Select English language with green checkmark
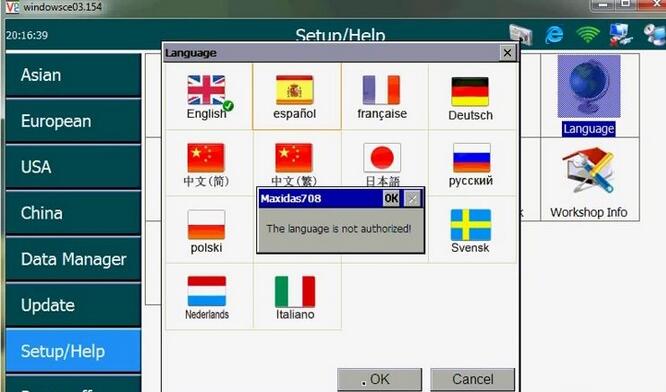Screen dimensions: 666x392 pyautogui.click(x=207, y=97)
